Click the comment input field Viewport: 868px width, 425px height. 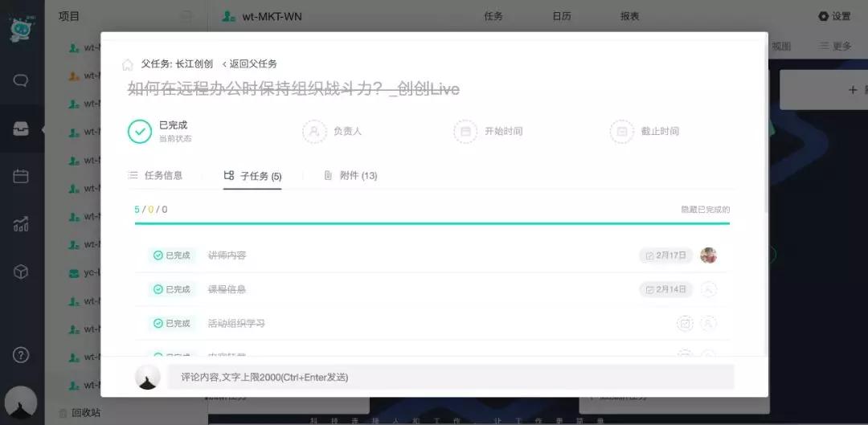[x=451, y=377]
